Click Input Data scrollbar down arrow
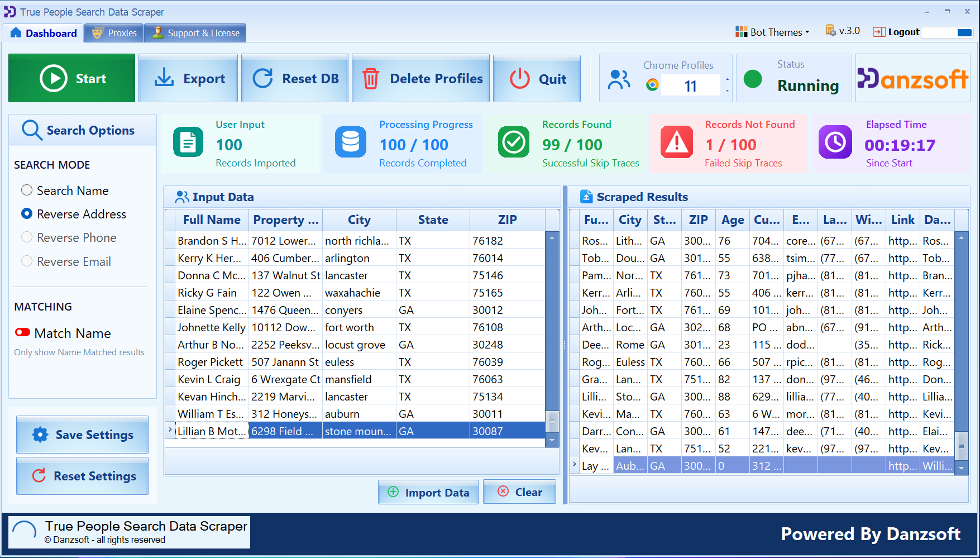980x558 pixels. pyautogui.click(x=552, y=441)
